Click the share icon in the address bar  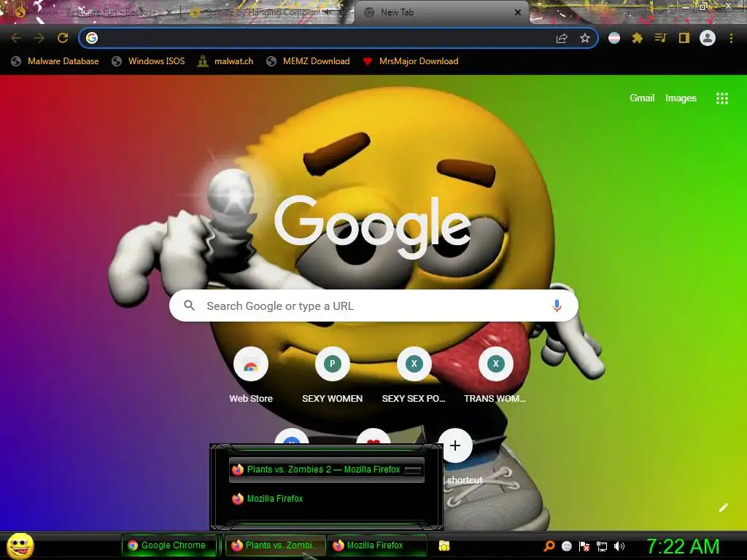click(562, 38)
